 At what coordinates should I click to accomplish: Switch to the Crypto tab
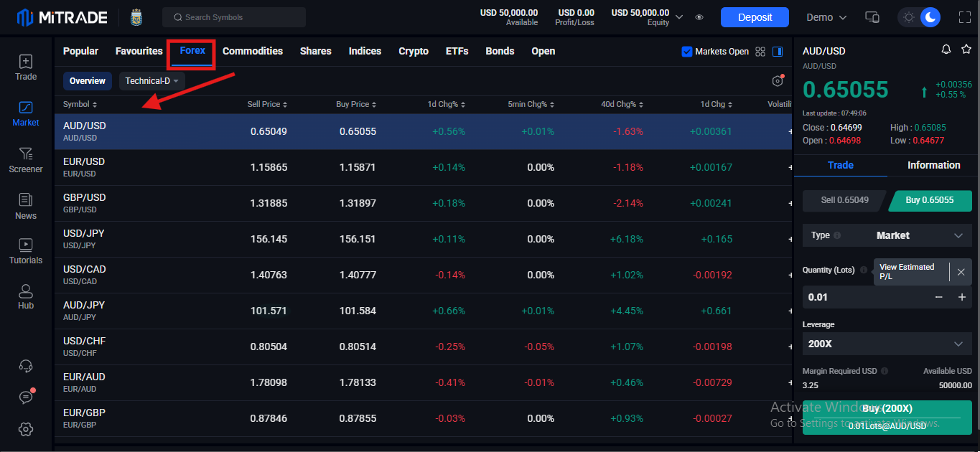[x=414, y=51]
